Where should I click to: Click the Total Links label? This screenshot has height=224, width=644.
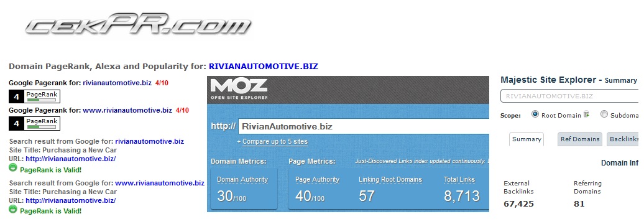459,179
